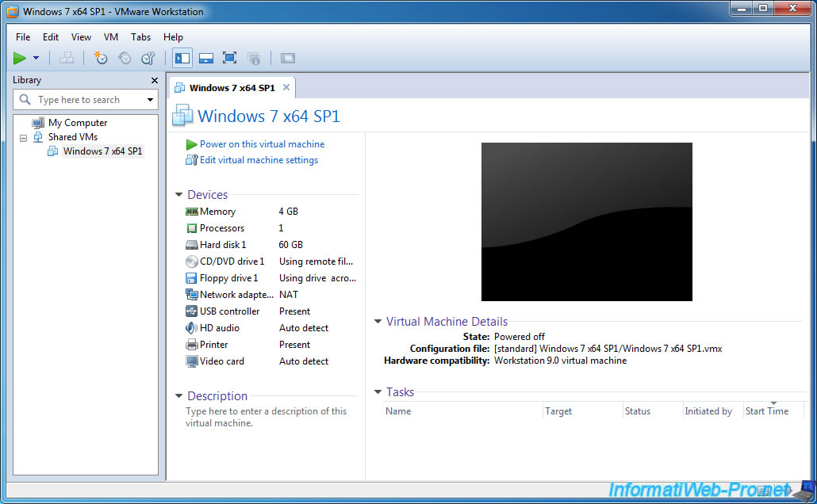Open the VM menu
The image size is (817, 504).
coord(111,37)
